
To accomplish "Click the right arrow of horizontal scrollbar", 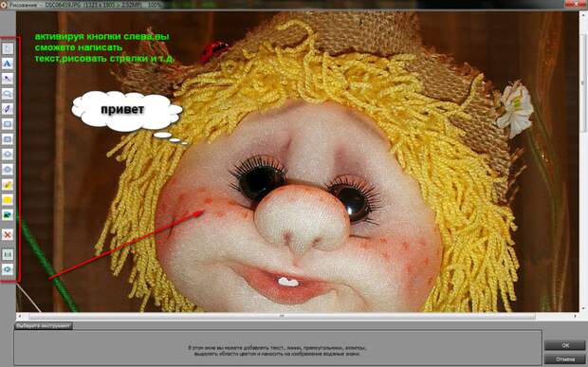I will click(576, 316).
